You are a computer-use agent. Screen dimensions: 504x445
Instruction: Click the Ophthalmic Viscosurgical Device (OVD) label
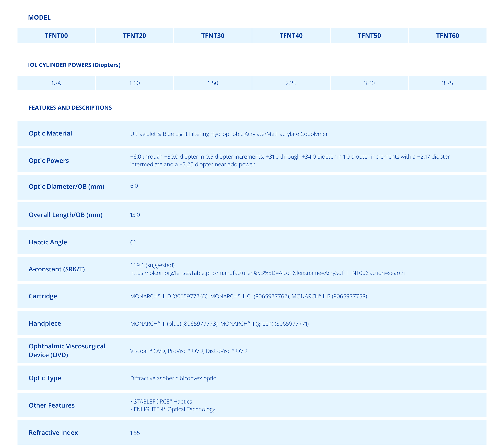[x=67, y=350]
